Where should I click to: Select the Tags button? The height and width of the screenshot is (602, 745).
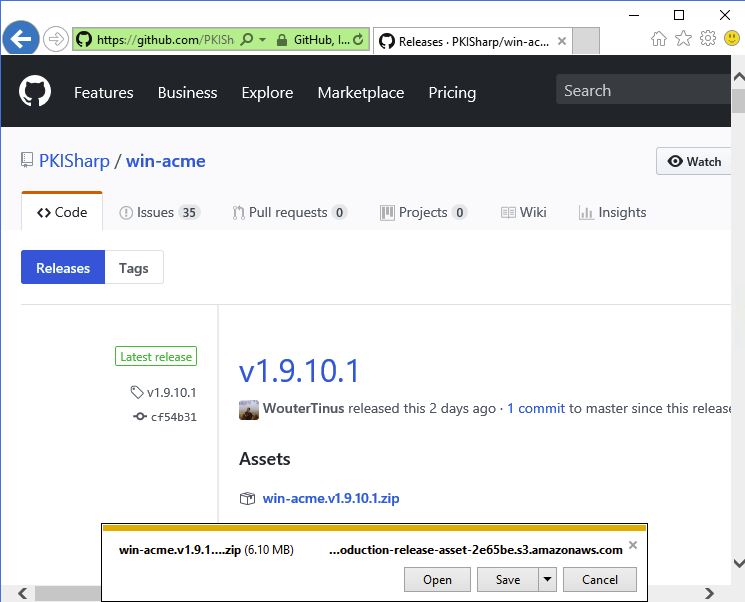[x=134, y=268]
